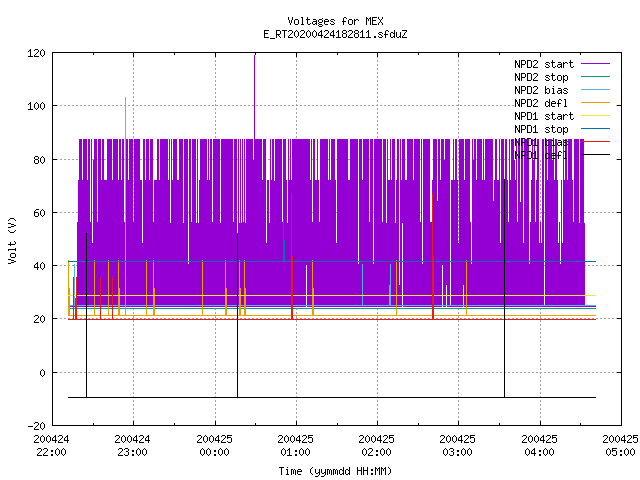This screenshot has height=480, width=640.
Task: Click the y-axis tick value -20
Action: point(36,426)
